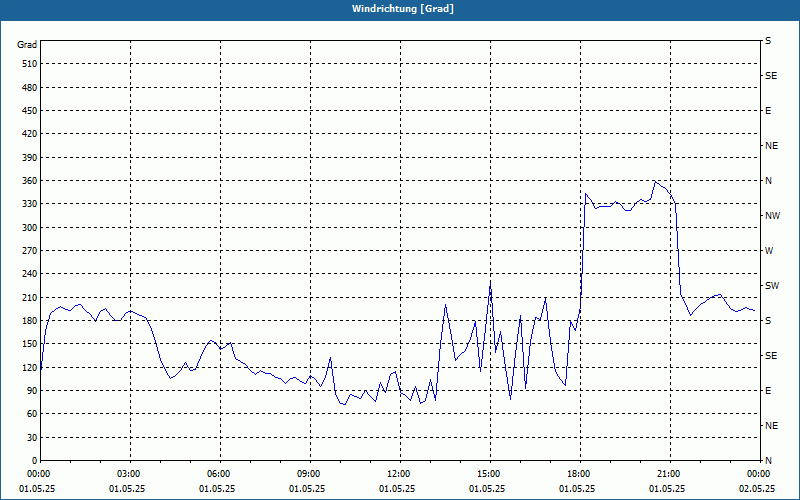Click the 09:00 time label
This screenshot has width=800, height=500.
pos(310,474)
